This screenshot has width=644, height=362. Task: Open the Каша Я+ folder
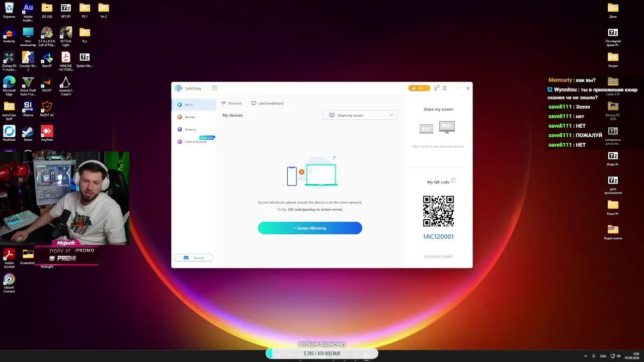click(x=613, y=207)
